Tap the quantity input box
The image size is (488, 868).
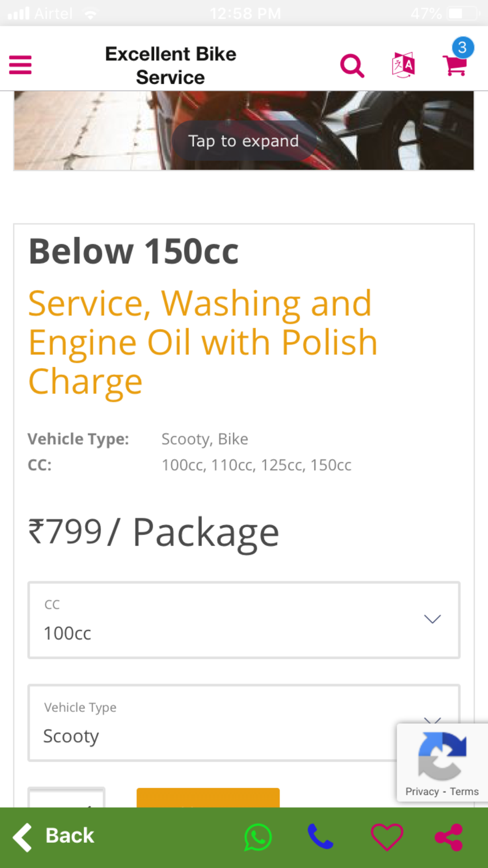[x=66, y=798]
